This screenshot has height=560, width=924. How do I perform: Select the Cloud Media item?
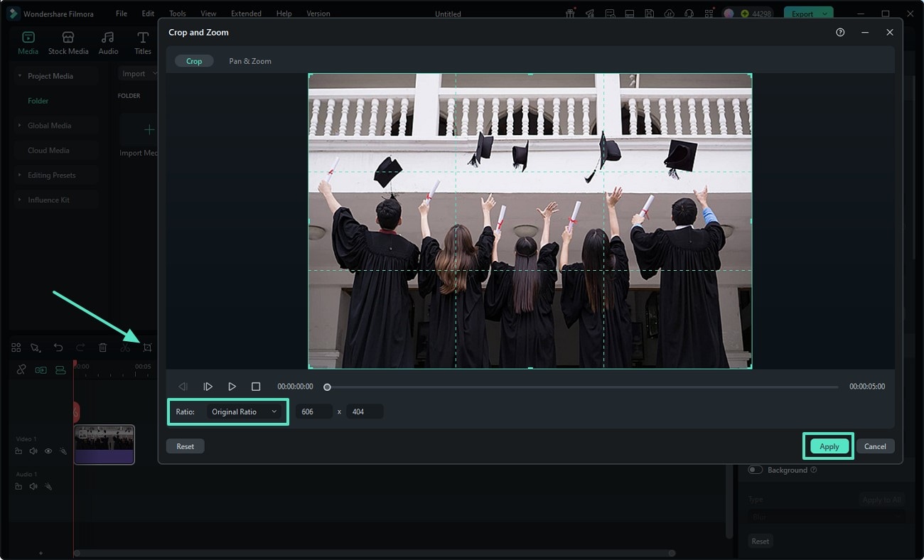click(x=48, y=151)
